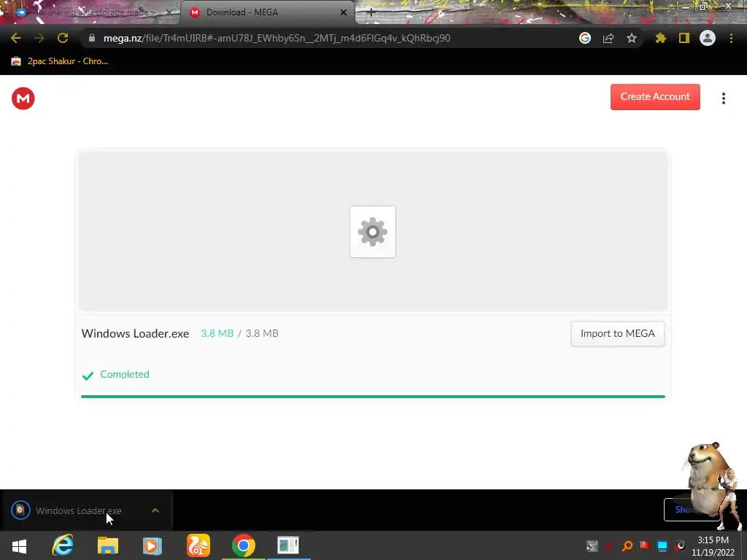The image size is (747, 560).
Task: Open downloaded Windows Loader.exe in download bar
Action: (x=79, y=510)
